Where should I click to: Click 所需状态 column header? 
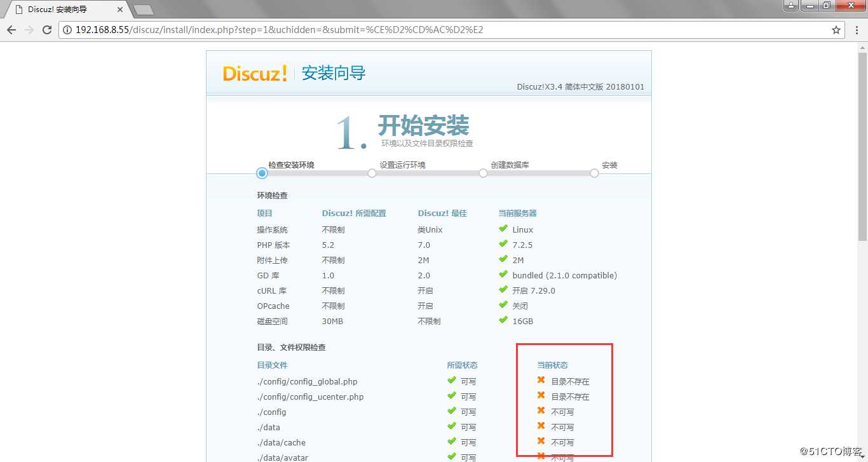click(x=462, y=365)
